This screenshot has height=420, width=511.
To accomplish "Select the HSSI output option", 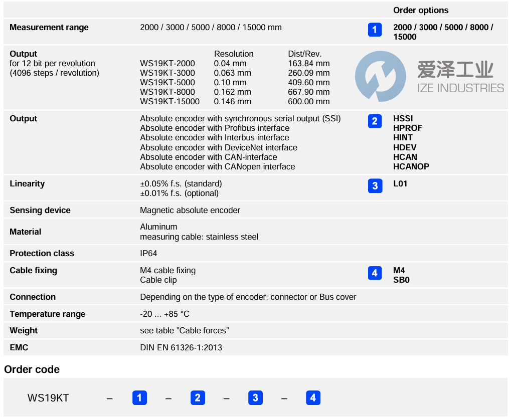I will point(403,119).
